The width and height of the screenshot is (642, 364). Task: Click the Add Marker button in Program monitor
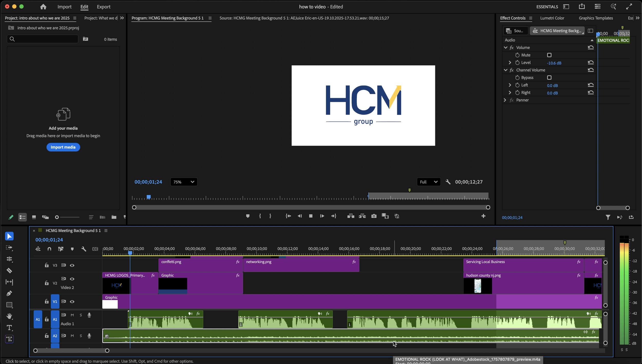(248, 216)
